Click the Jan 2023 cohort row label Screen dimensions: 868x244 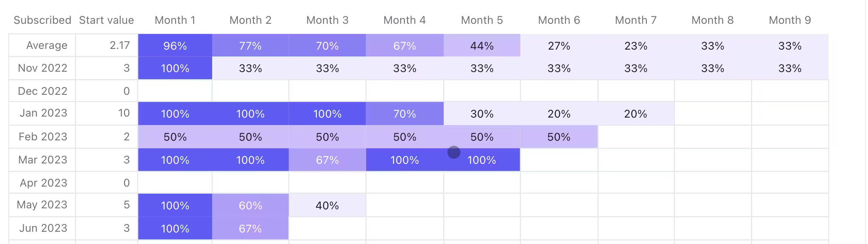(x=43, y=113)
